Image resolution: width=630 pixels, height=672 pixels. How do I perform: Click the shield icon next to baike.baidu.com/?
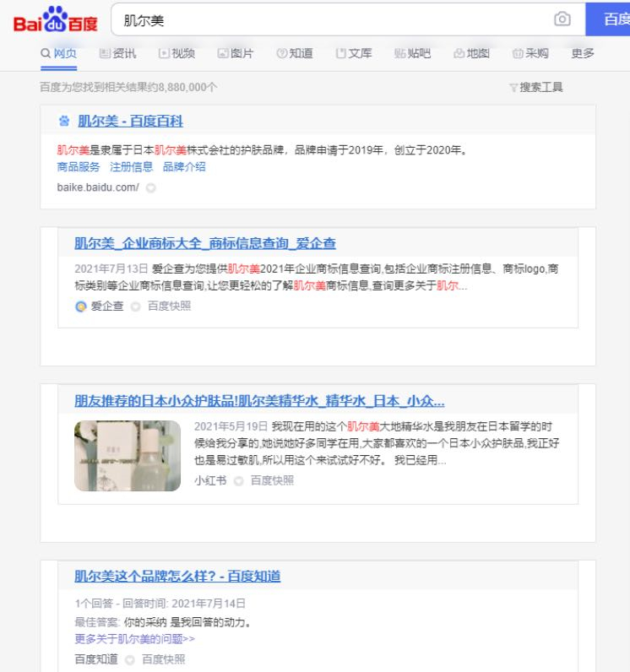click(x=151, y=187)
